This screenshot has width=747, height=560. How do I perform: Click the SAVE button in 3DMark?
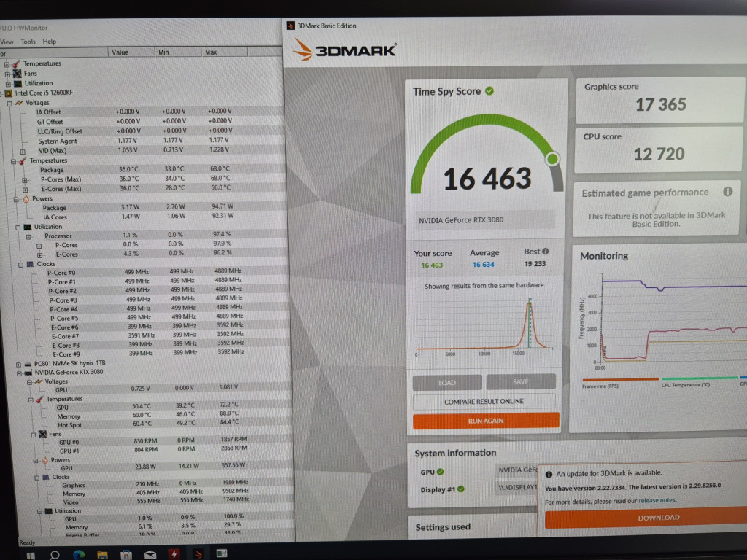[521, 381]
